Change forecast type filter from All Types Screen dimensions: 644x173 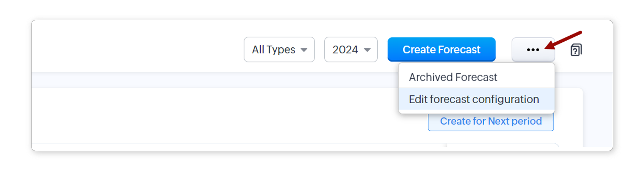coord(279,50)
